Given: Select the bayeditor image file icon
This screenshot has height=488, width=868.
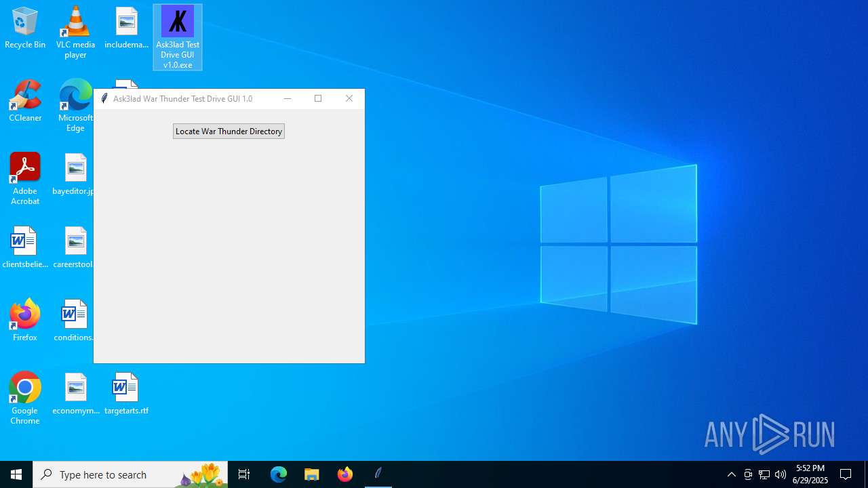Looking at the screenshot, I should click(x=74, y=175).
